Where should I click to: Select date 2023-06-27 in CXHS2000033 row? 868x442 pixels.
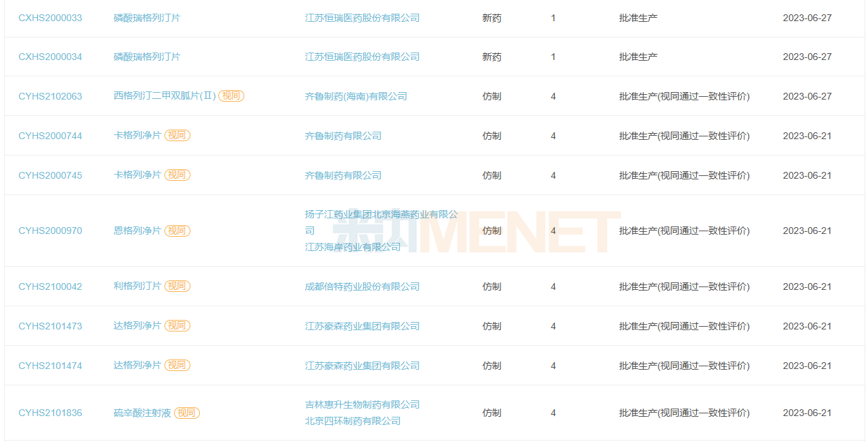807,18
